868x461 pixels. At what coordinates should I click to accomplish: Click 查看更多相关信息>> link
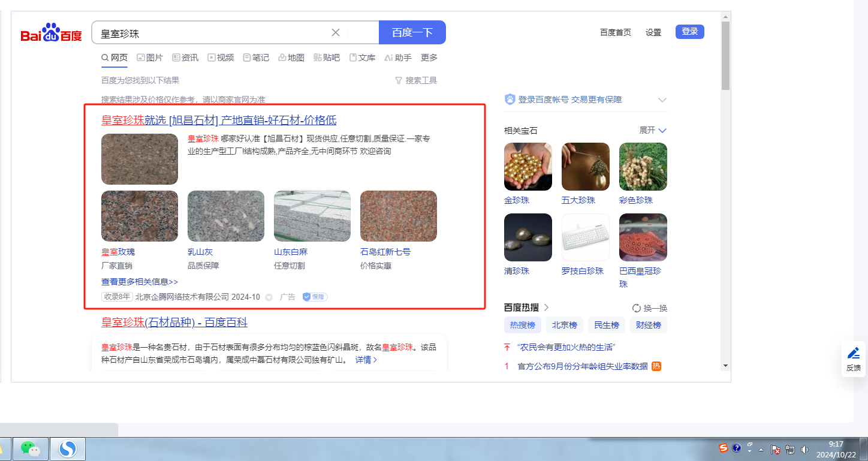pyautogui.click(x=140, y=282)
